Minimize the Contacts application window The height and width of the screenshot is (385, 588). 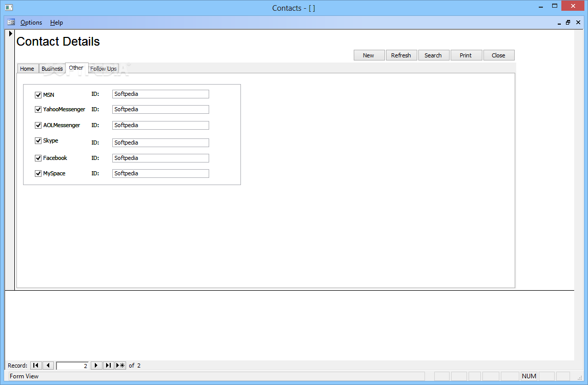click(541, 6)
